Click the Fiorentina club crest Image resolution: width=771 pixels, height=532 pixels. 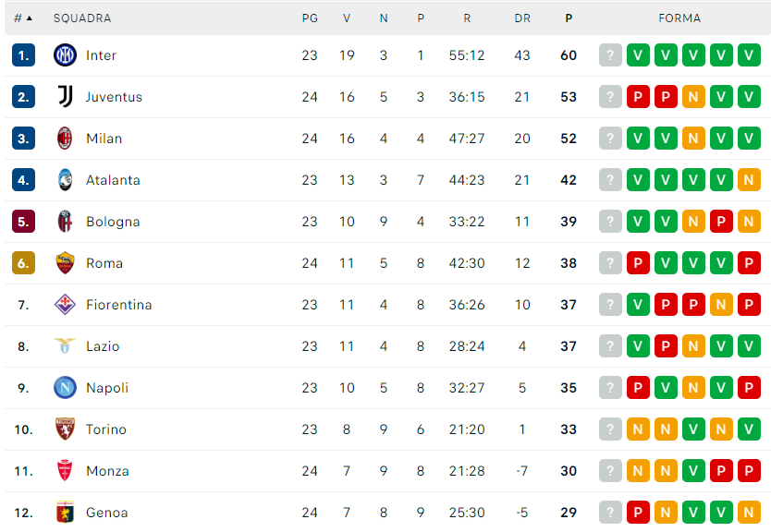coord(65,305)
